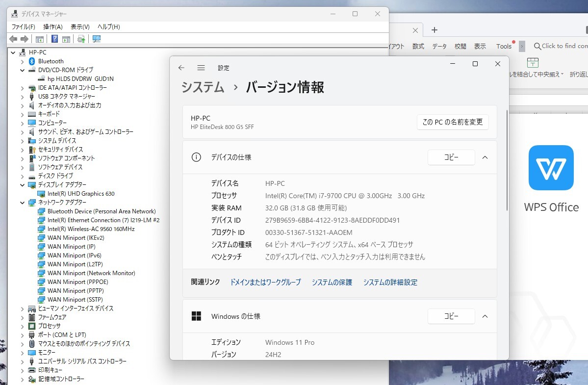Copy the Windows の仕様 details

click(452, 316)
